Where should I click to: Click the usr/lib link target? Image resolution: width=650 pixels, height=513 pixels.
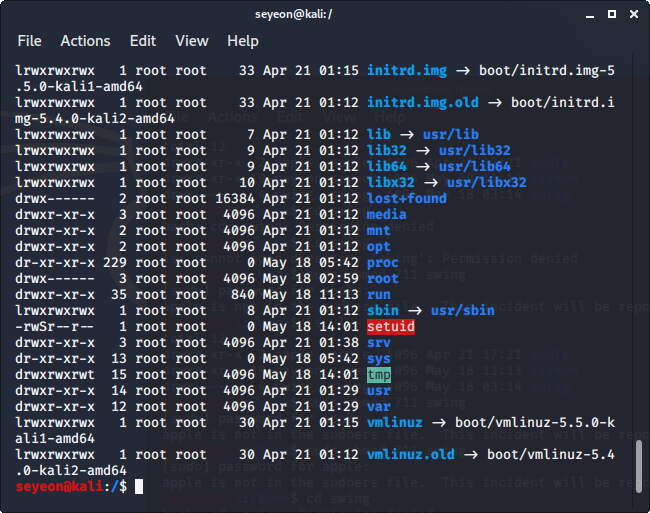(451, 134)
